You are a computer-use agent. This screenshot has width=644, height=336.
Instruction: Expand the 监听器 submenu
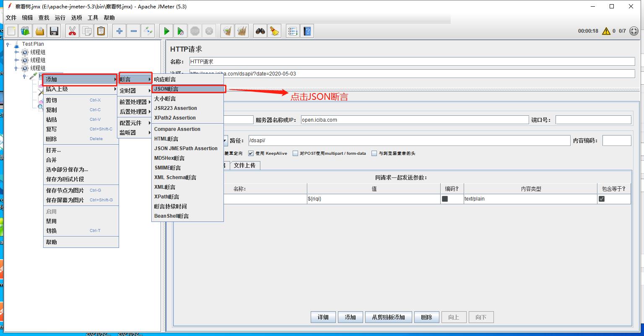pos(135,133)
